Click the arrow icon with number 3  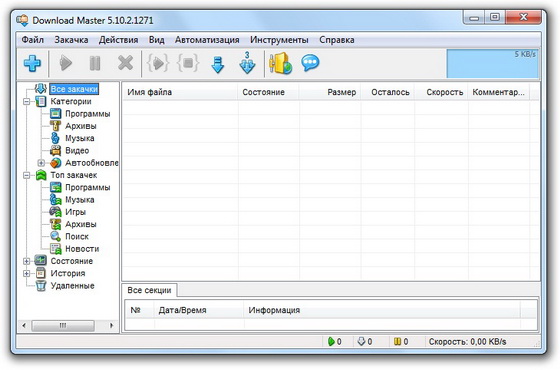[x=247, y=63]
